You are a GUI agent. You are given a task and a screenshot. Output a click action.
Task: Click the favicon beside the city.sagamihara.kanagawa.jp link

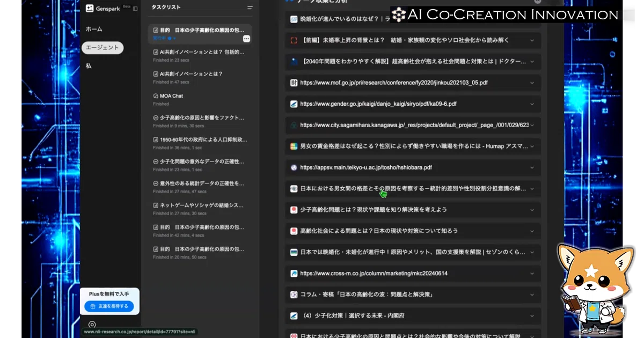point(294,125)
